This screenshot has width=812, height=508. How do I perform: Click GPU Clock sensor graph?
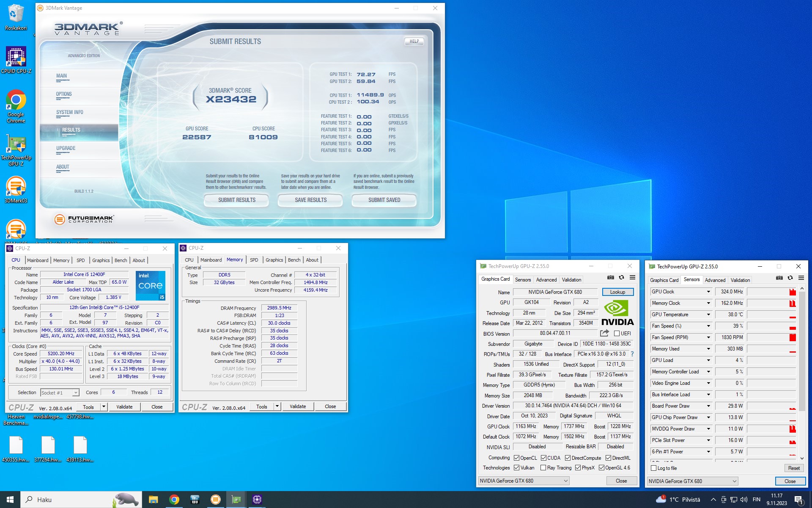click(771, 292)
